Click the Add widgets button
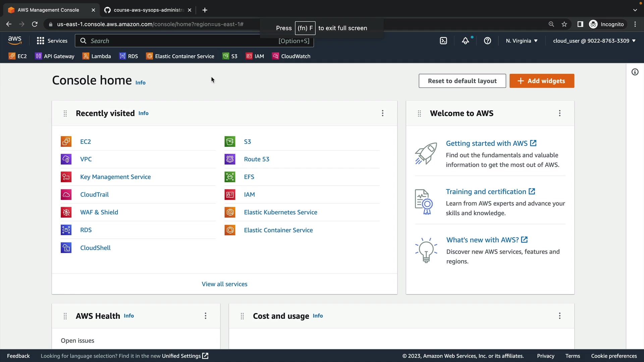Image resolution: width=644 pixels, height=362 pixels. coord(542,81)
